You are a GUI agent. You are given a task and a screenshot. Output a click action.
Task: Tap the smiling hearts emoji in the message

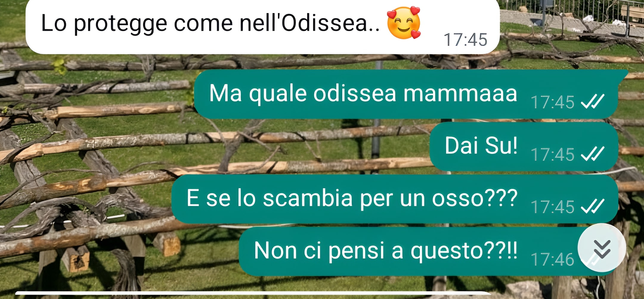404,23
